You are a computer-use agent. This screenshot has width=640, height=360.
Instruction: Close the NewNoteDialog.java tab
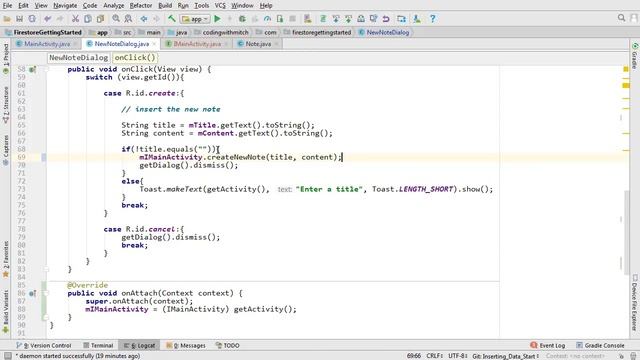(154, 44)
